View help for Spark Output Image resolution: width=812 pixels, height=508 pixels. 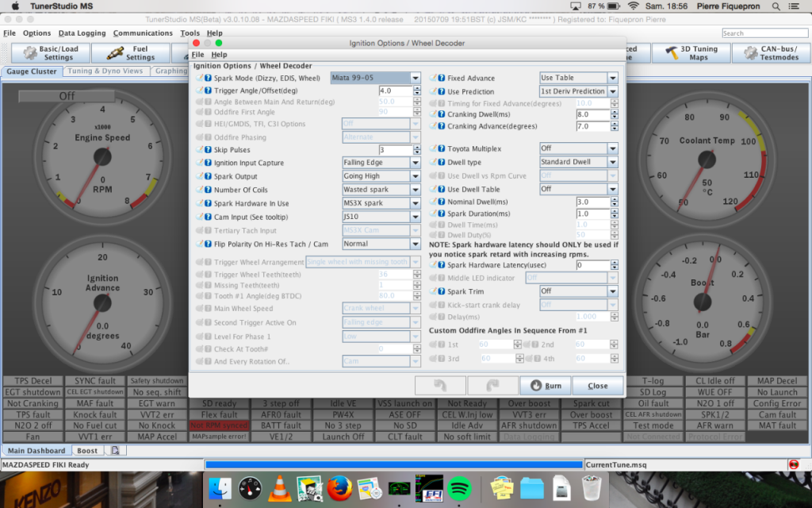tap(208, 176)
